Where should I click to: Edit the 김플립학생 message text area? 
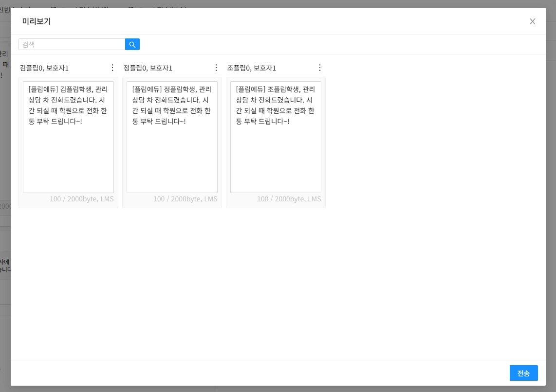point(69,137)
